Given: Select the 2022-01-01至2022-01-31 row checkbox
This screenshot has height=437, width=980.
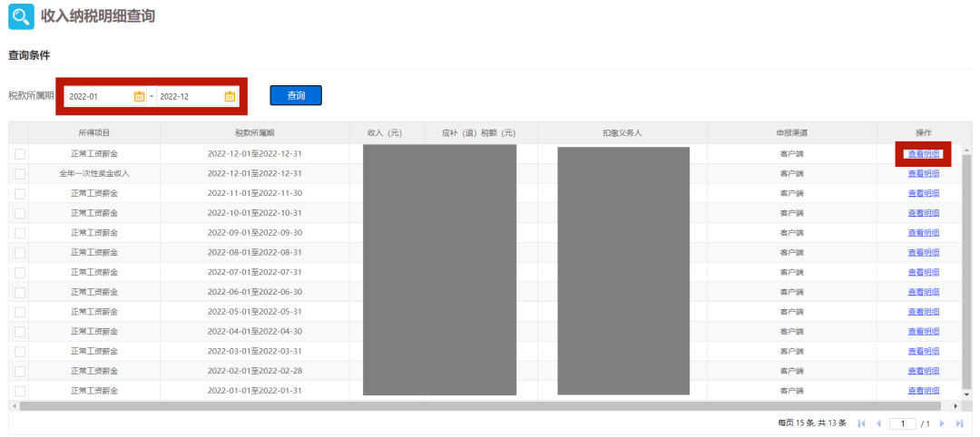Looking at the screenshot, I should pyautogui.click(x=19, y=391).
